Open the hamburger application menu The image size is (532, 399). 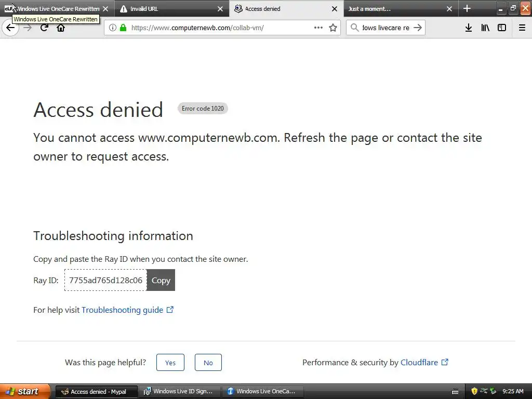coord(522,28)
